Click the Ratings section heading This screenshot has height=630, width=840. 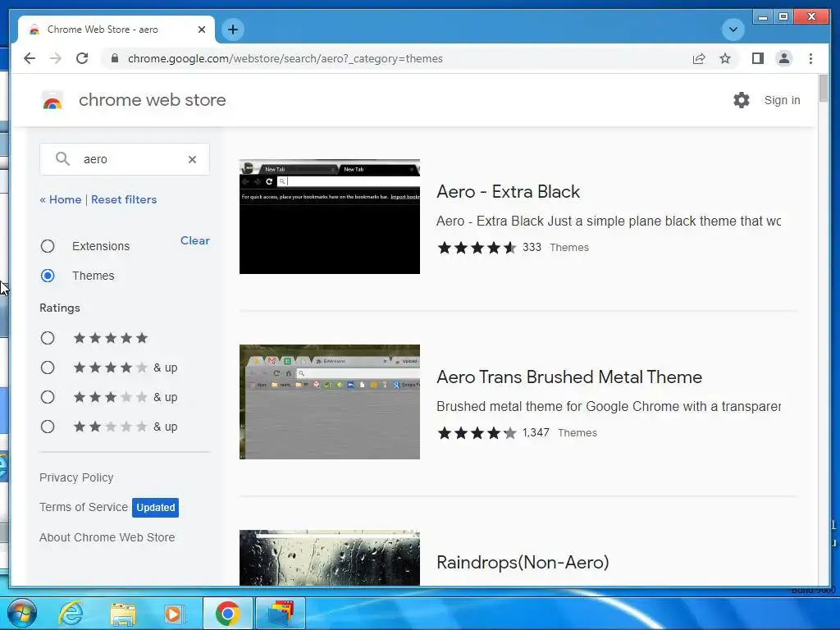pos(60,308)
